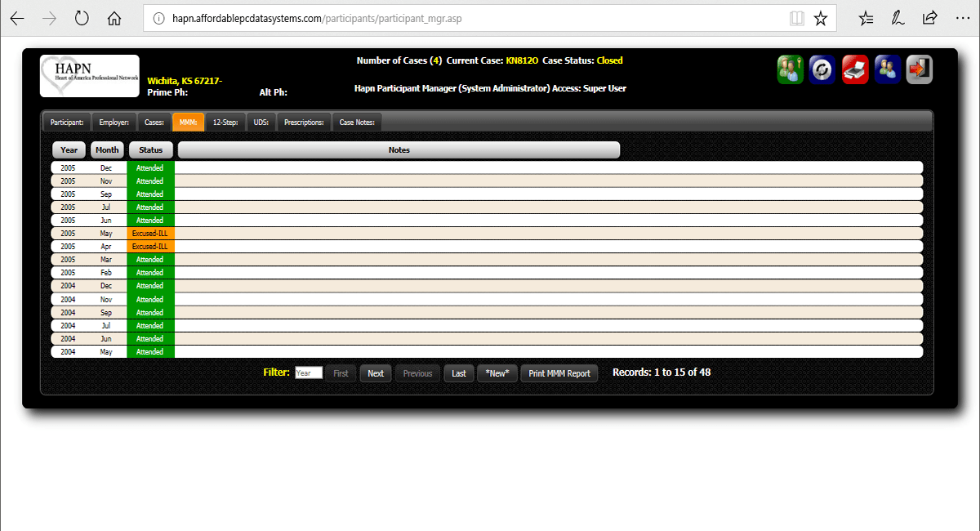Click the red printer icon
The height and width of the screenshot is (531, 980).
pos(855,69)
